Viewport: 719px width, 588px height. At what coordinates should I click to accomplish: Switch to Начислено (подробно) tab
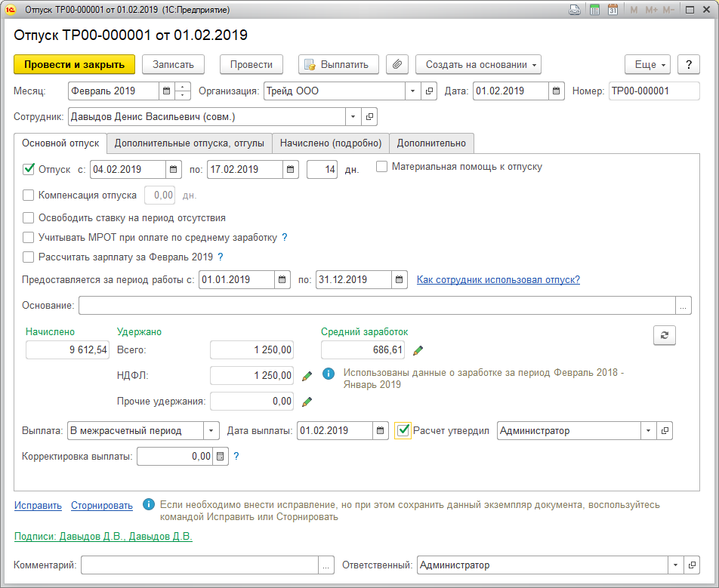coord(331,143)
